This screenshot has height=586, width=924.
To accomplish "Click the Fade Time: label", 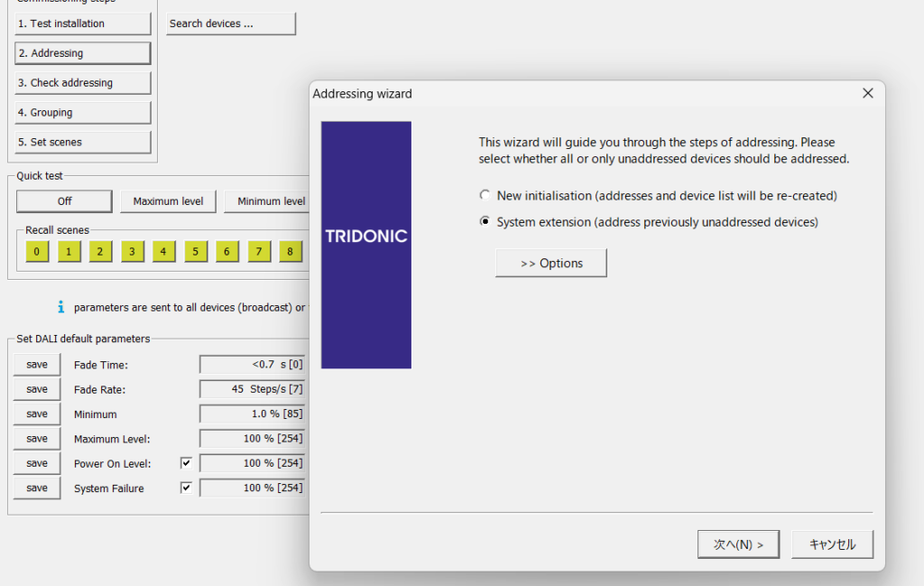I will tap(101, 365).
